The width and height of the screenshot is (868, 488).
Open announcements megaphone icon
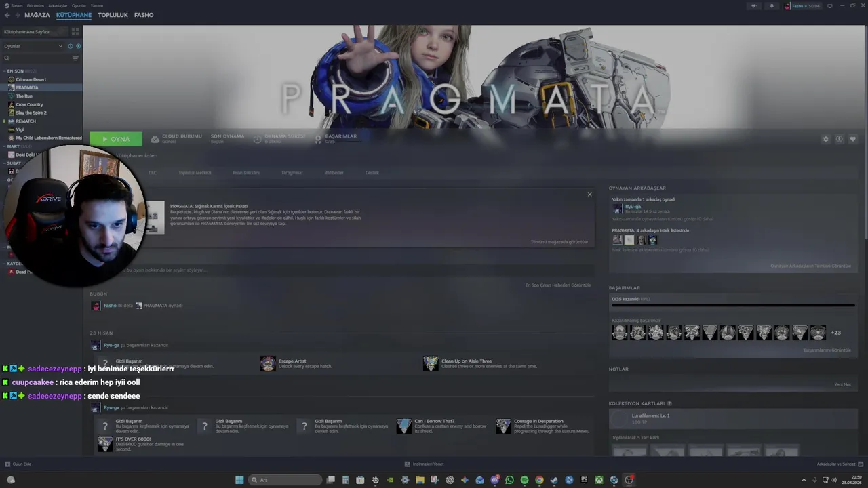coord(753,6)
